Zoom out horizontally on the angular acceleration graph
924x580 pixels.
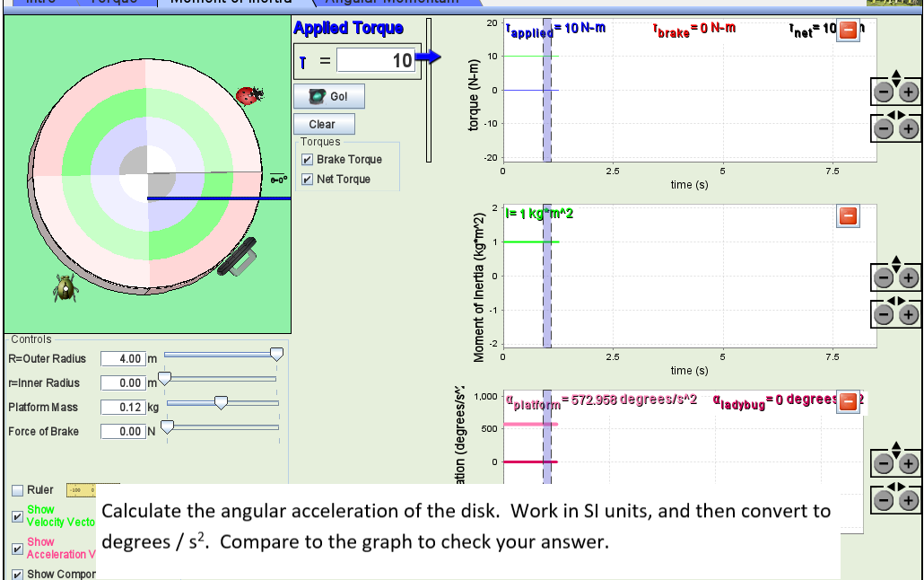coord(884,500)
